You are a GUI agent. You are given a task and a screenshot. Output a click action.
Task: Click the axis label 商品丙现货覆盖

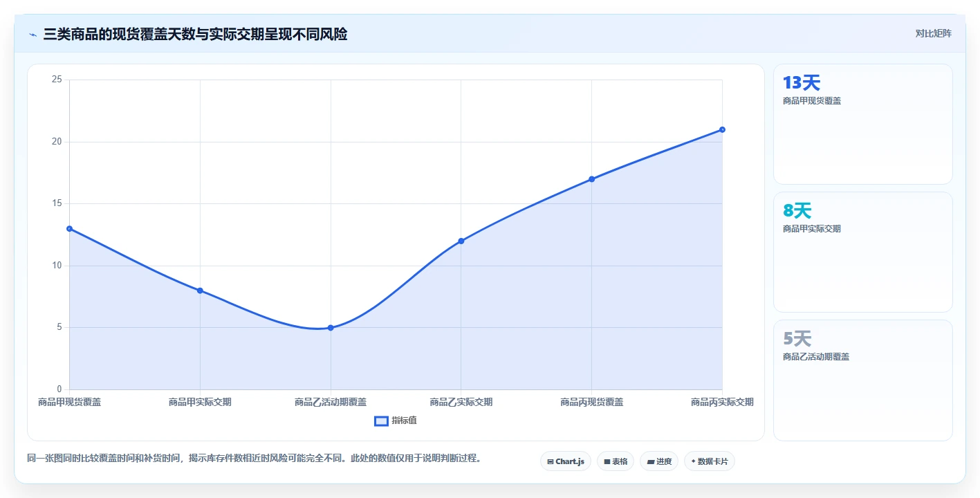(x=592, y=402)
